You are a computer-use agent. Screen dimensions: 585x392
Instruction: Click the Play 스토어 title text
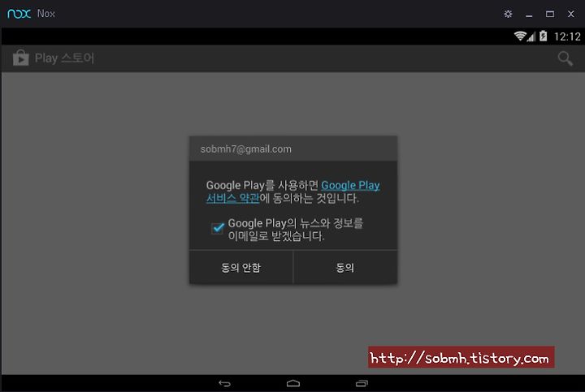pos(64,58)
